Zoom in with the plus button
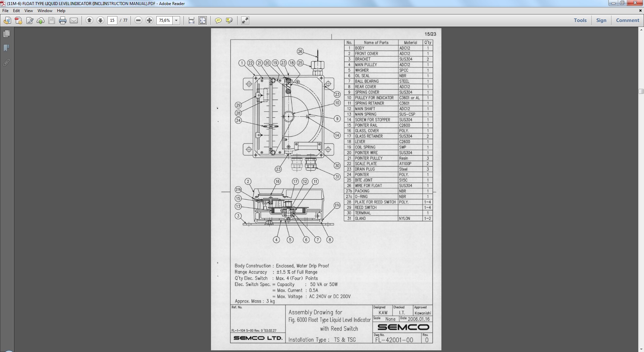Screen dimensions: 644x352 pyautogui.click(x=149, y=20)
